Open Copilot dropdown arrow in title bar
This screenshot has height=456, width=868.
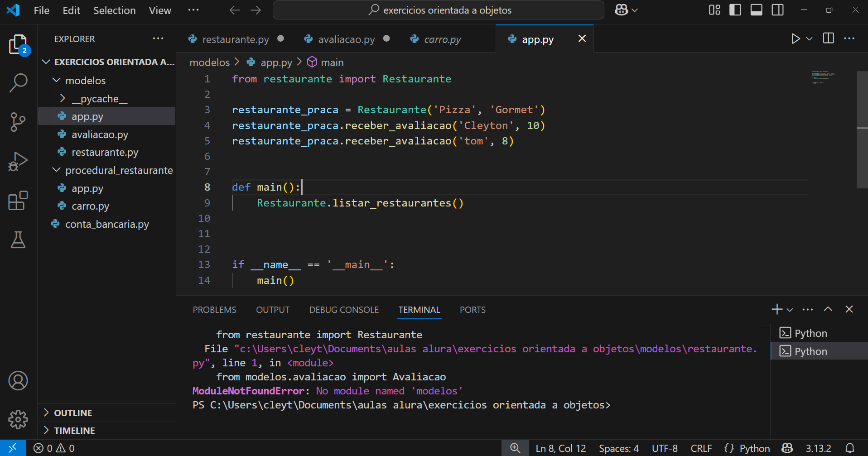pyautogui.click(x=635, y=10)
